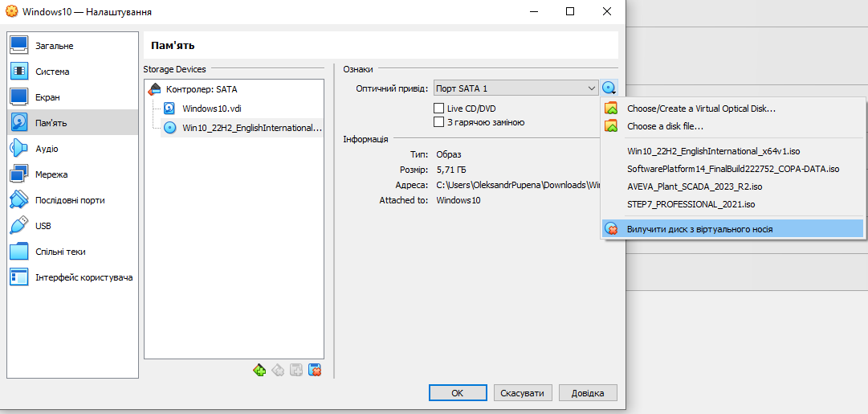Click the Мережа network icon

coord(18,174)
